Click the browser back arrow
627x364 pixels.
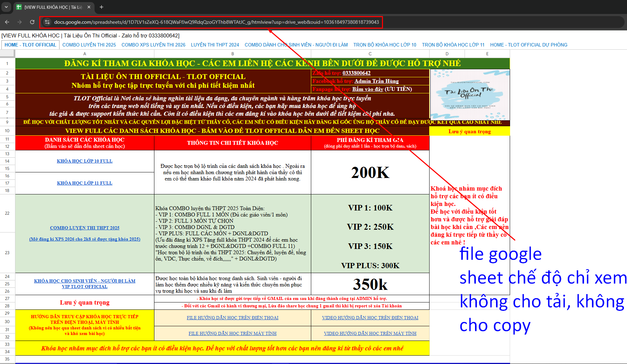point(7,22)
